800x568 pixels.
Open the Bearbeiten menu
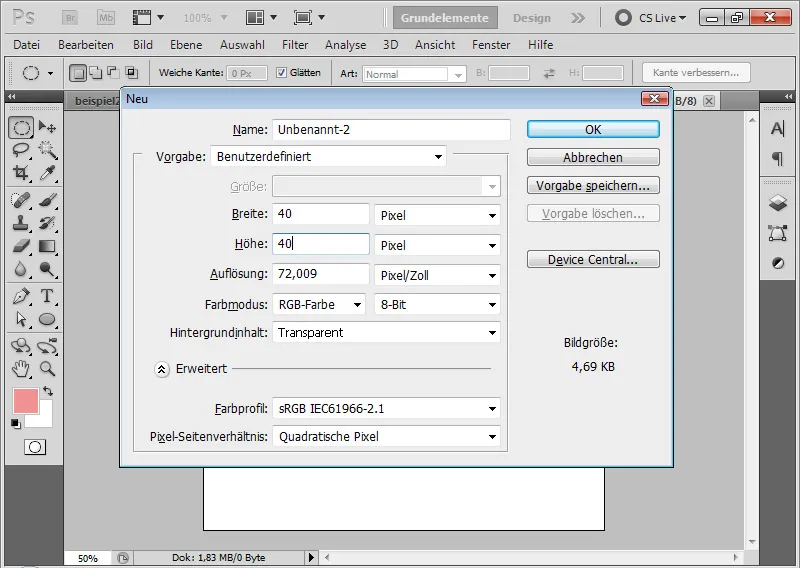(86, 45)
